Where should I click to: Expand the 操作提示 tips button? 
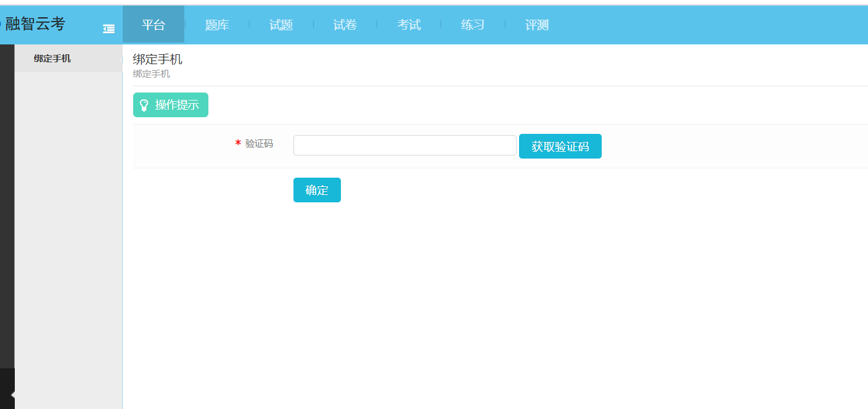171,105
